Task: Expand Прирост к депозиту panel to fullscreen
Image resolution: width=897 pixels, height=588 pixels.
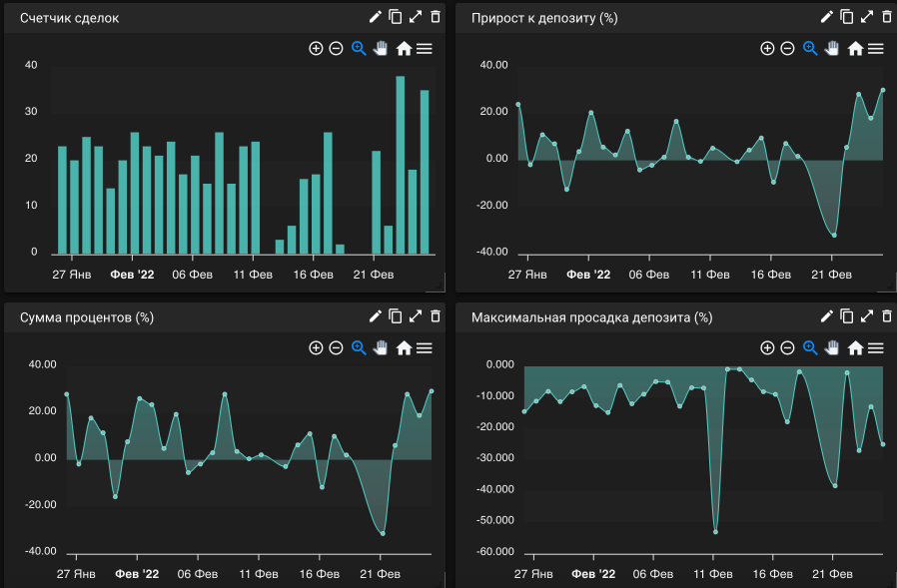Action: [867, 17]
